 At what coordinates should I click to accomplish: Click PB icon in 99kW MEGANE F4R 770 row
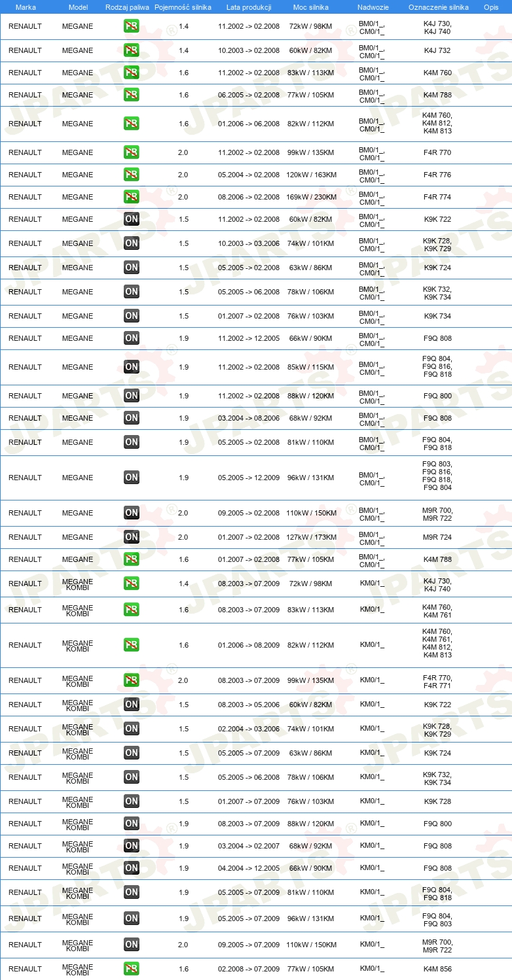pyautogui.click(x=132, y=152)
